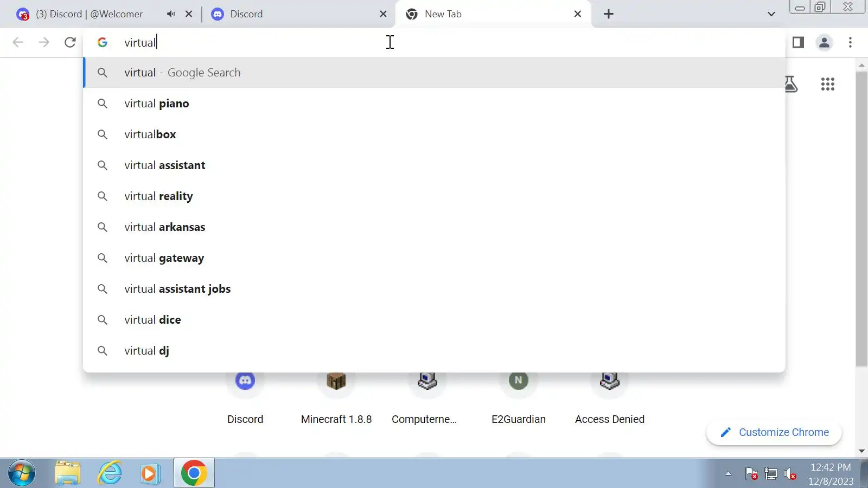868x488 pixels.
Task: Select the virtual gateway suggestion
Action: pos(434,258)
